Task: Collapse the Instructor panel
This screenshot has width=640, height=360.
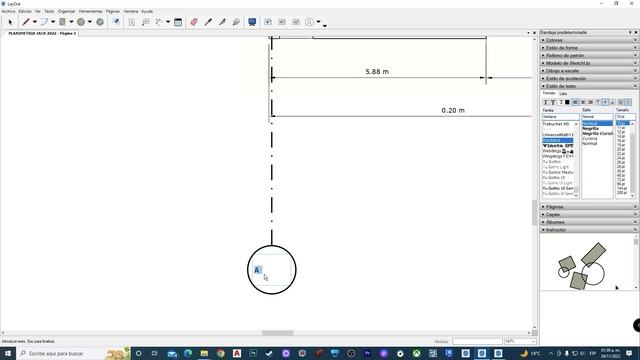Action: click(589, 230)
